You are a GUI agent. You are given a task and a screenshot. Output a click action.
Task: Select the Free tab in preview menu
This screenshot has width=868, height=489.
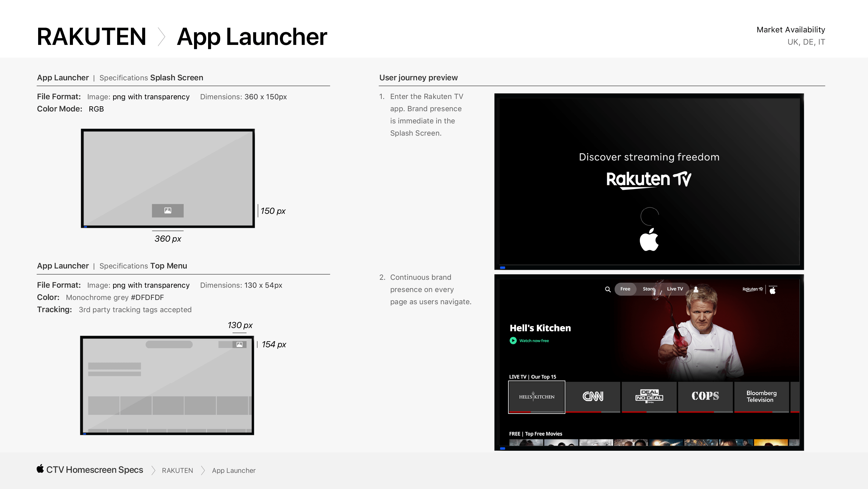coord(625,289)
